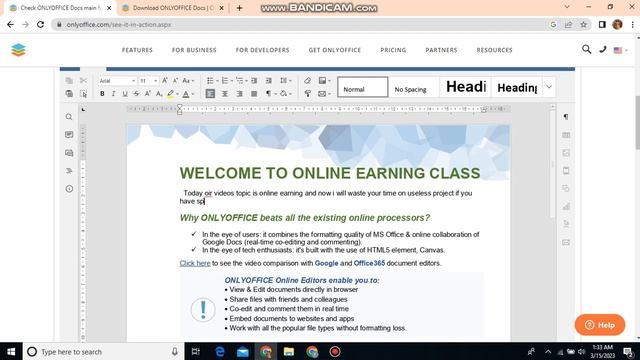Click the Paste icon in editor toolbar
This screenshot has height=360, width=640.
[69, 94]
